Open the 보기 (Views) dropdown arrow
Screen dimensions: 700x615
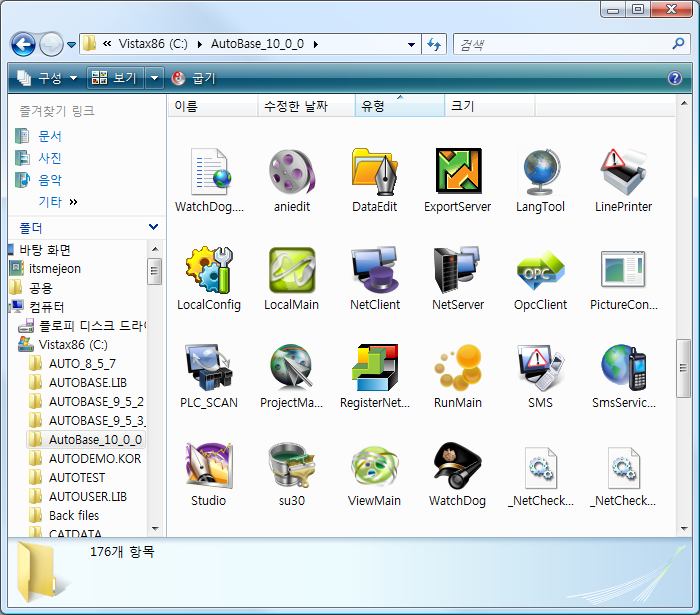154,78
